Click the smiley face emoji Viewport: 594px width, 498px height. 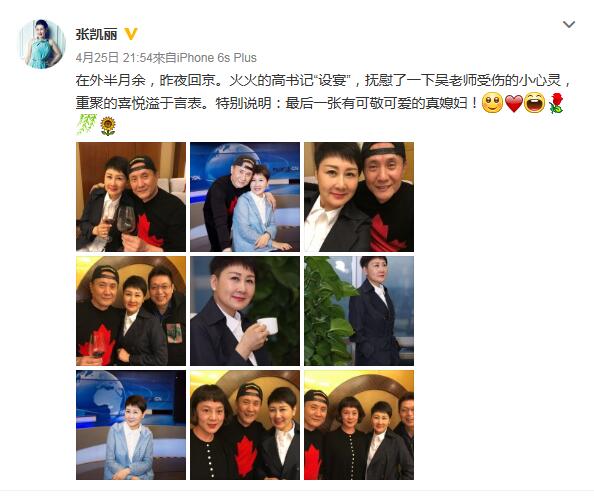point(492,103)
